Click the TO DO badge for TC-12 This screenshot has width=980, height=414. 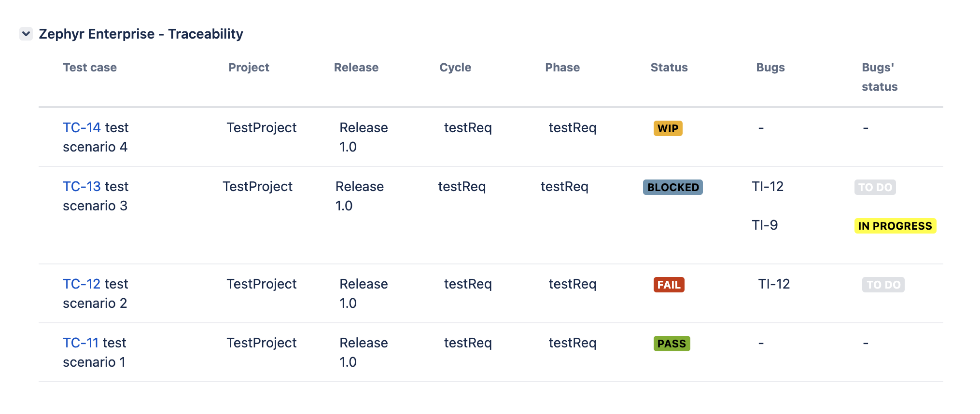[883, 285]
